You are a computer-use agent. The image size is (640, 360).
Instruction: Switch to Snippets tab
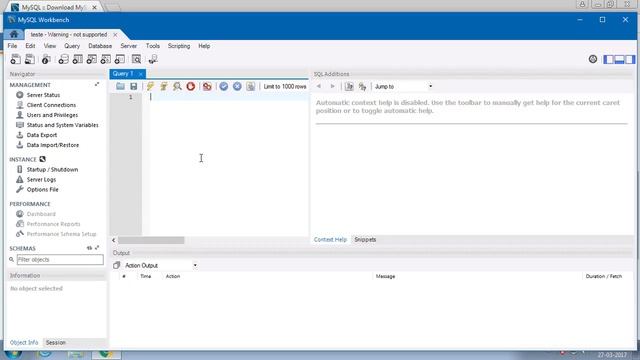pos(365,240)
